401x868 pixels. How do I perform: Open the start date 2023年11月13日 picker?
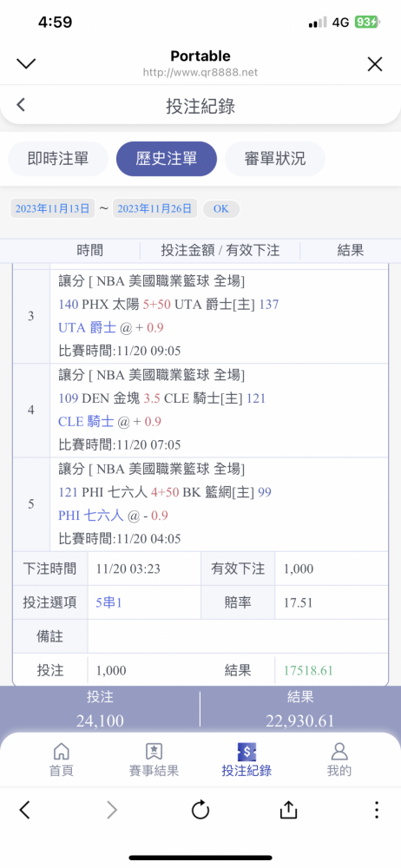(53, 208)
